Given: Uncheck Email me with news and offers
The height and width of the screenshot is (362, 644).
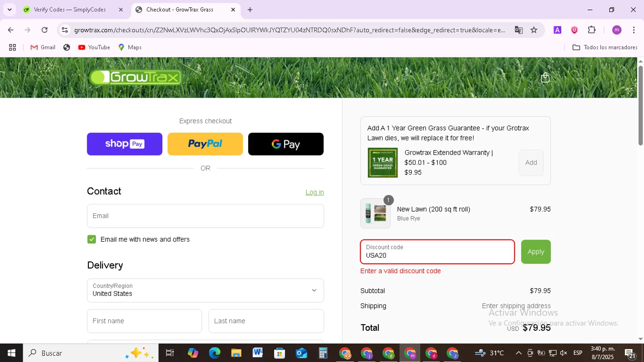Looking at the screenshot, I should [x=91, y=239].
